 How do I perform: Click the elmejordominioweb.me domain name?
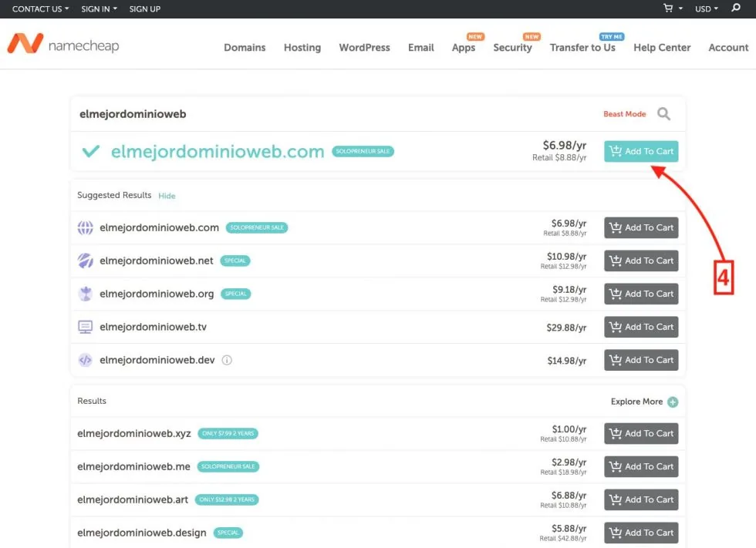click(x=133, y=466)
